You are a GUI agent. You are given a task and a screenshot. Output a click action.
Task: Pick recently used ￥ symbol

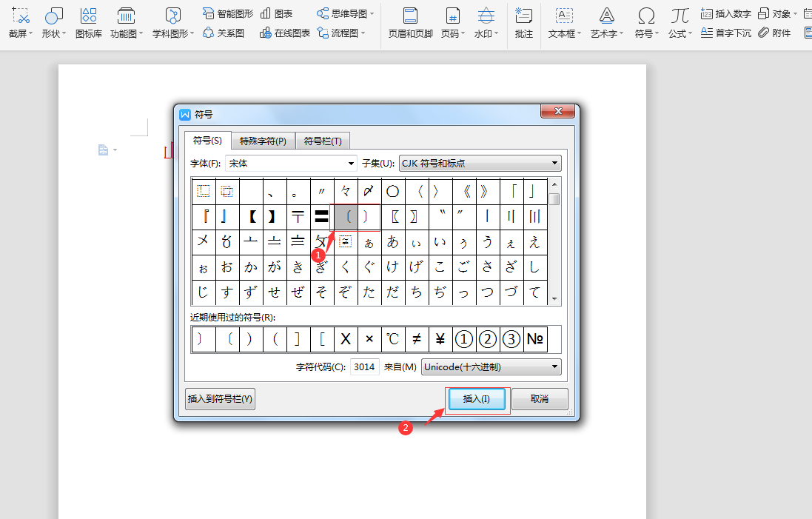pyautogui.click(x=440, y=339)
